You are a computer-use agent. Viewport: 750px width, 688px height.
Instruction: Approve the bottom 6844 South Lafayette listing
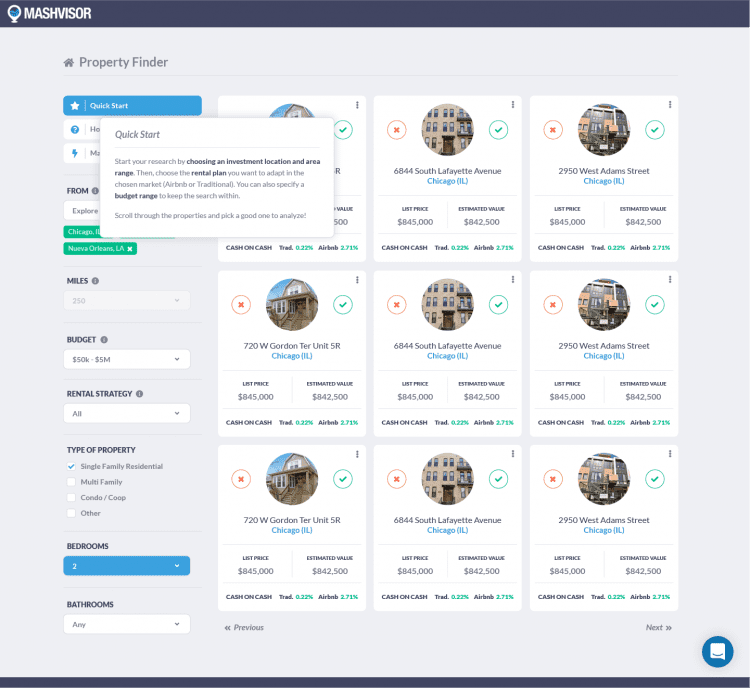(x=498, y=479)
